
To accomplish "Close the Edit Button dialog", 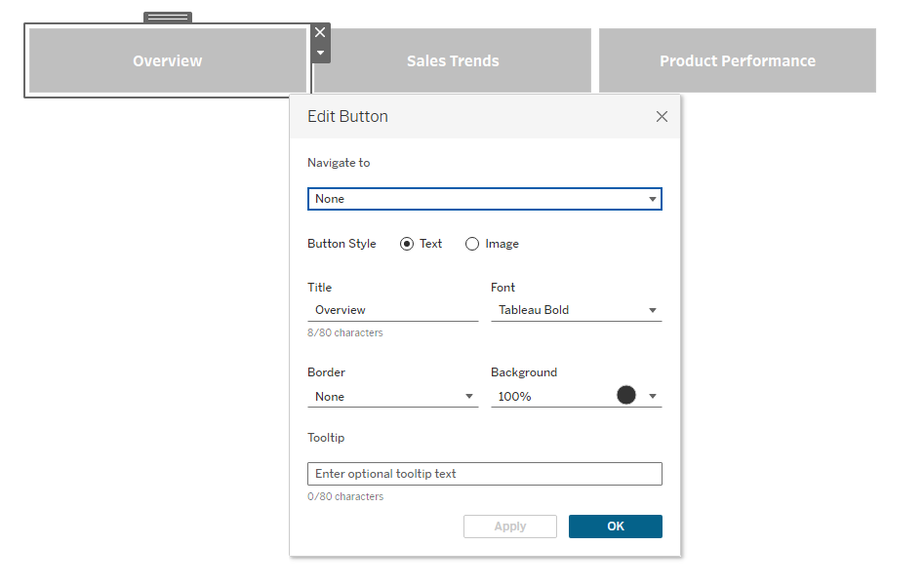I will (662, 117).
